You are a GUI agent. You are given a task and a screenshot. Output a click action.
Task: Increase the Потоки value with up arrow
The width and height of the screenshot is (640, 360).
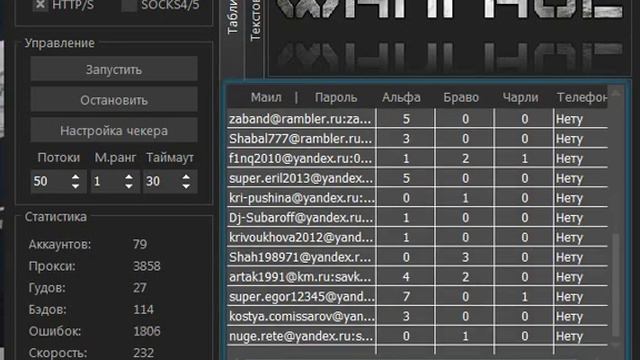(76, 177)
